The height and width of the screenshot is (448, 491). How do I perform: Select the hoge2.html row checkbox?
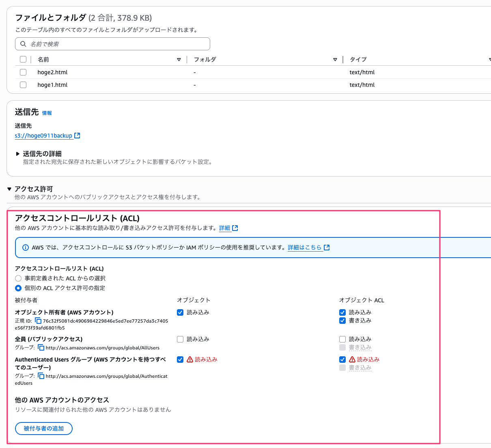[x=23, y=72]
